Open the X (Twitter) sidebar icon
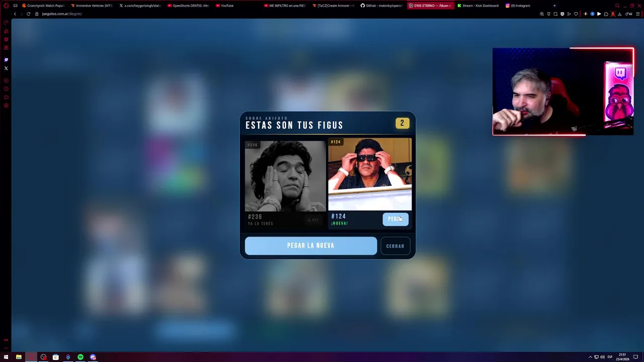Viewport: 644px width, 362px height. [6, 68]
